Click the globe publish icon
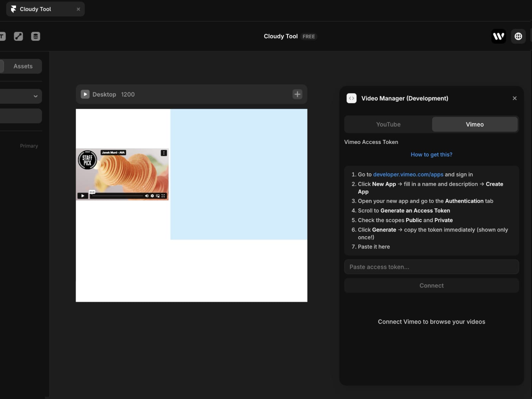This screenshot has height=399, width=532. point(518,36)
